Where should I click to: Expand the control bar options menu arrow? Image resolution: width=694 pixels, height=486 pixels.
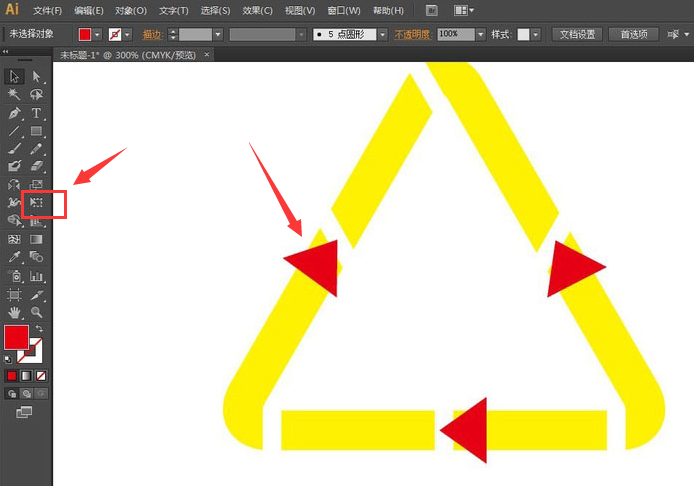(686, 35)
